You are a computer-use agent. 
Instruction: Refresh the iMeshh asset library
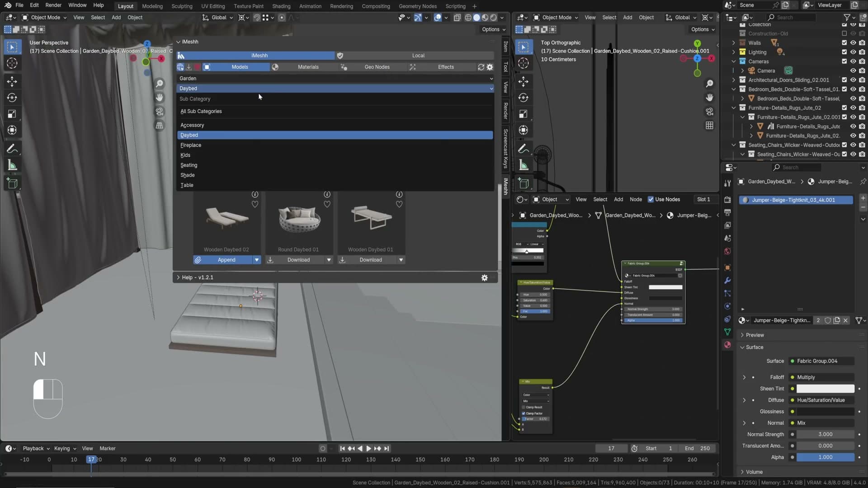click(x=481, y=67)
